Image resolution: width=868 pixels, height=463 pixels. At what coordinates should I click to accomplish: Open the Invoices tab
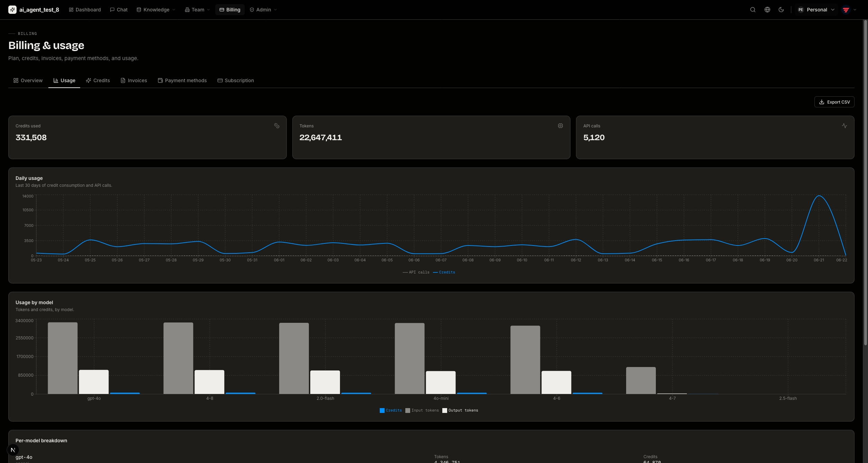point(134,80)
